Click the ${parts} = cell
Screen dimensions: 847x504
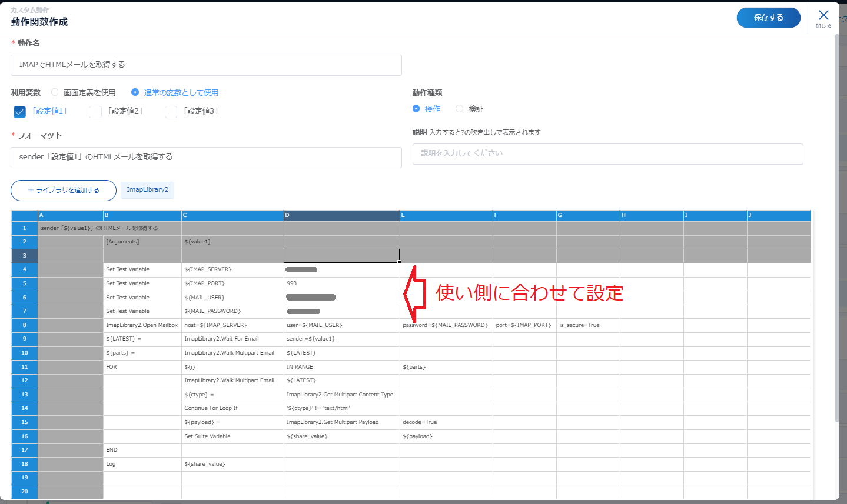point(142,353)
